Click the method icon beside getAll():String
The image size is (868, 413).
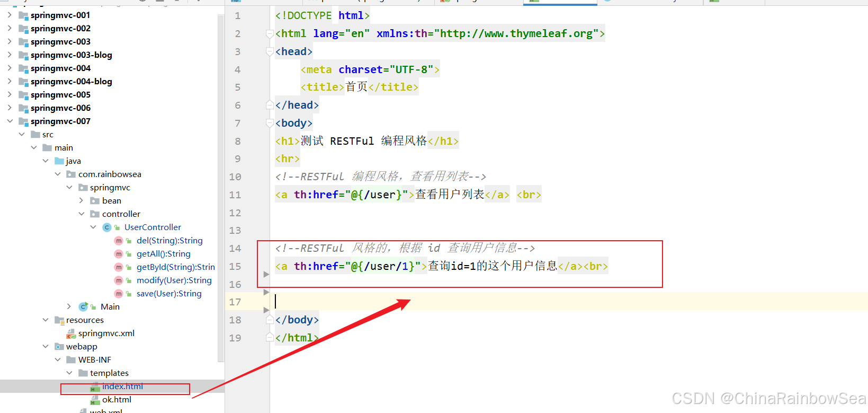119,254
